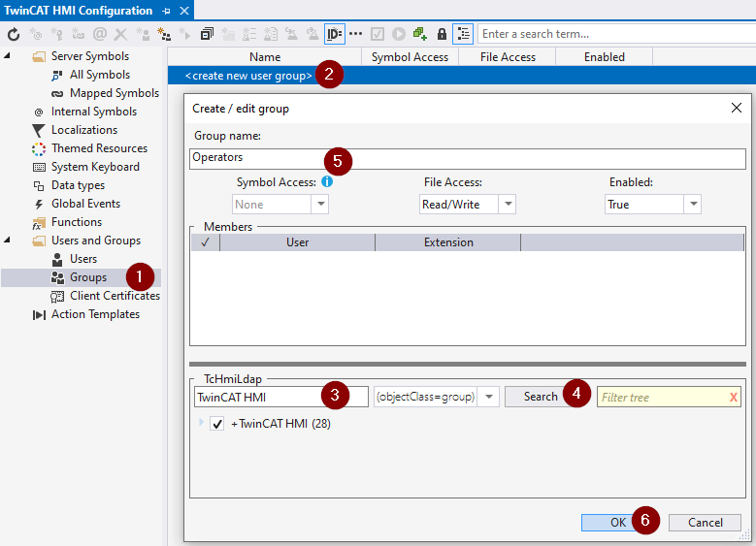Click the Extension column header in Members
Image resolution: width=756 pixels, height=546 pixels.
pos(448,242)
